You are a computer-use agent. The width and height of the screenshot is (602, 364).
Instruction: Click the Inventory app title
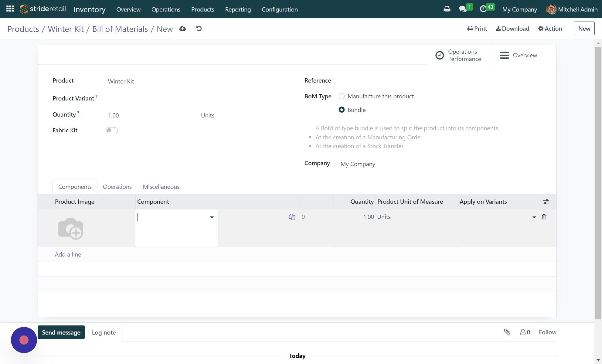pos(90,9)
